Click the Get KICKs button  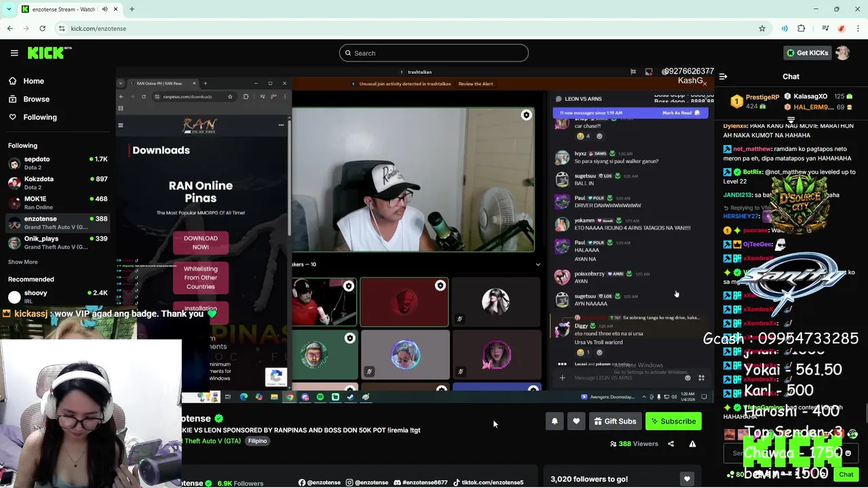pos(807,53)
